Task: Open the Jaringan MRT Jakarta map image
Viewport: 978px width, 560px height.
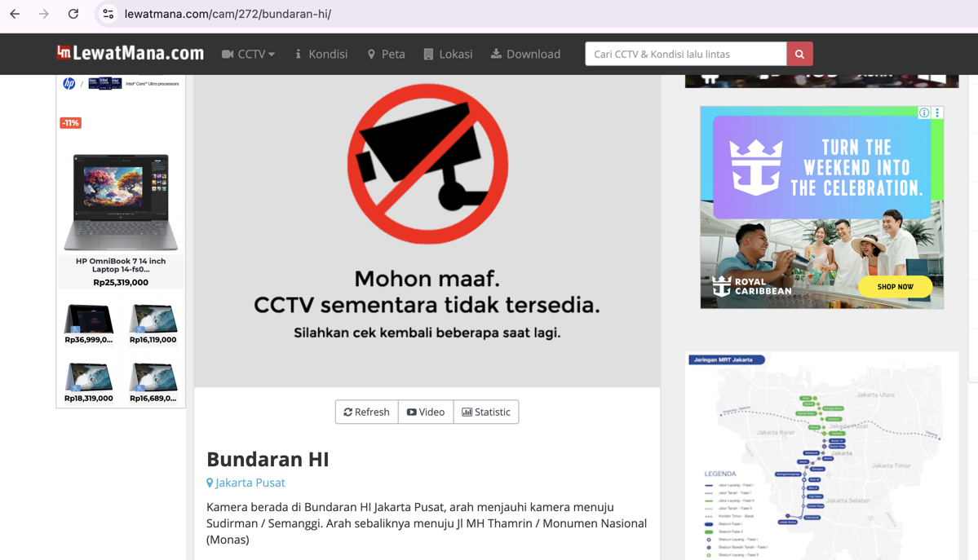Action: (x=821, y=456)
